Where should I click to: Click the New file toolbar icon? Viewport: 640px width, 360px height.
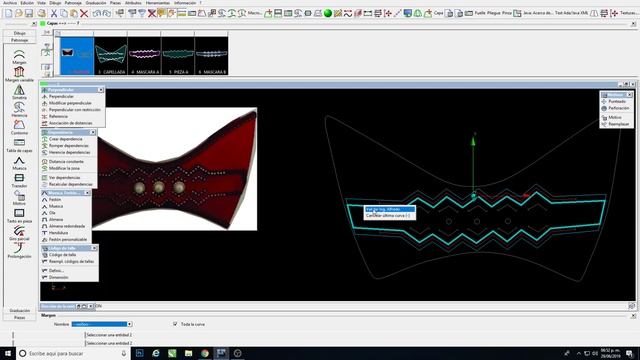click(x=9, y=13)
